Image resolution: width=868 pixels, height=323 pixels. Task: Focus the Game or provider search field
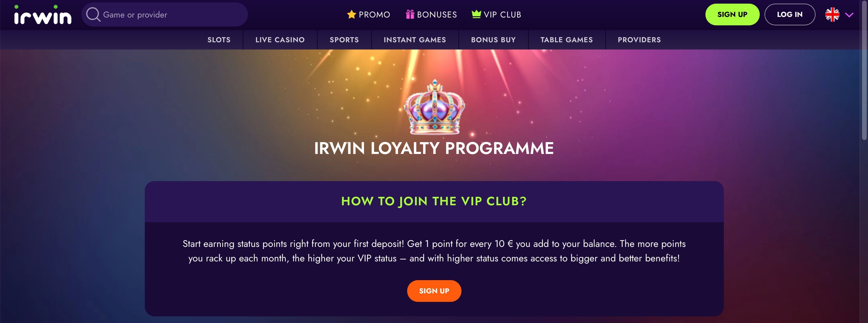[x=164, y=14]
